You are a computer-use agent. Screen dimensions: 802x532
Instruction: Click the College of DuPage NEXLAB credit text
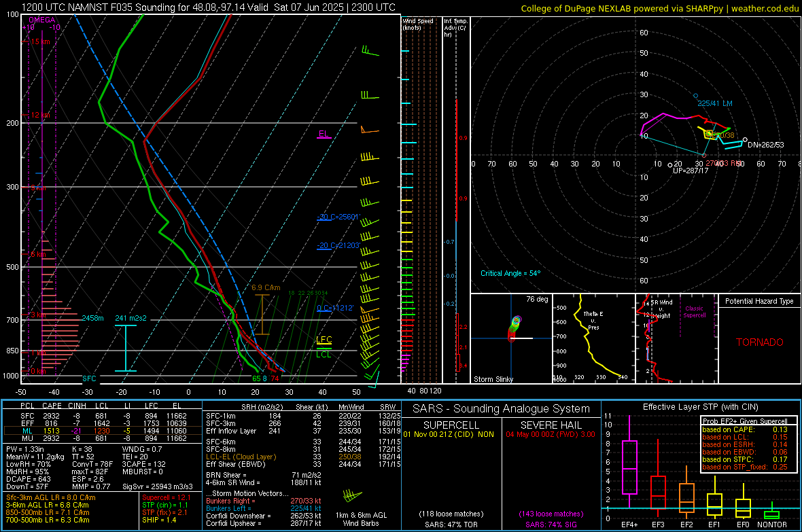point(659,8)
